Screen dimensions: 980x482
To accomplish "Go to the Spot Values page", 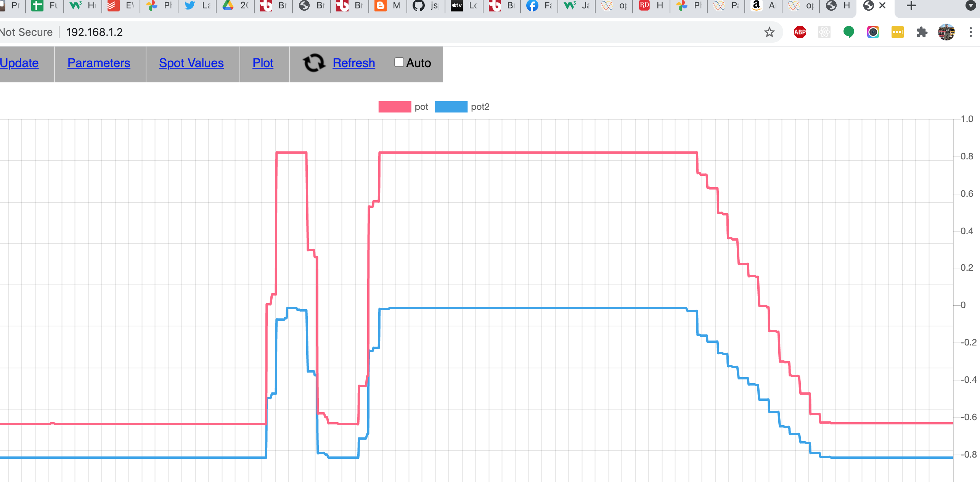I will click(191, 63).
